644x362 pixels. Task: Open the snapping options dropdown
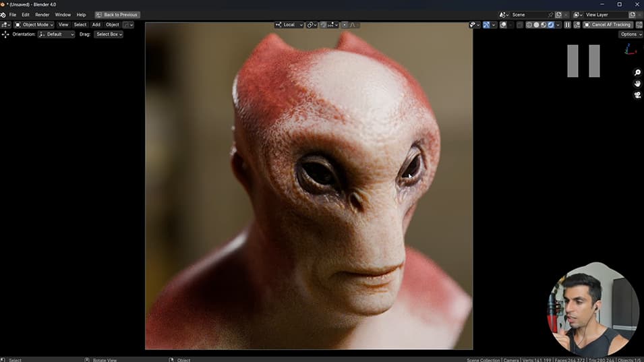point(332,25)
